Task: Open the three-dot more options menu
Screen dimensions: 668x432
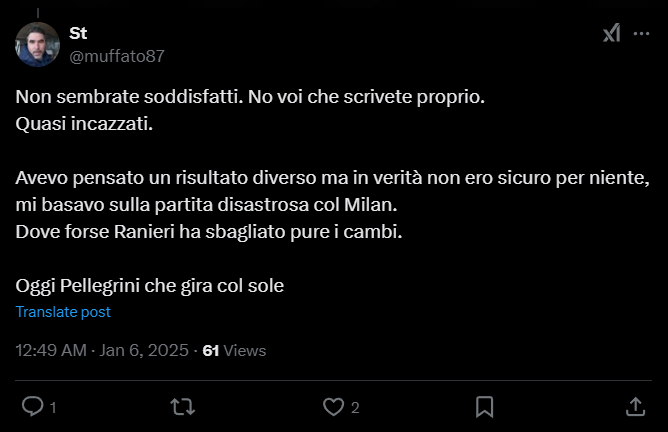Action: pos(641,33)
